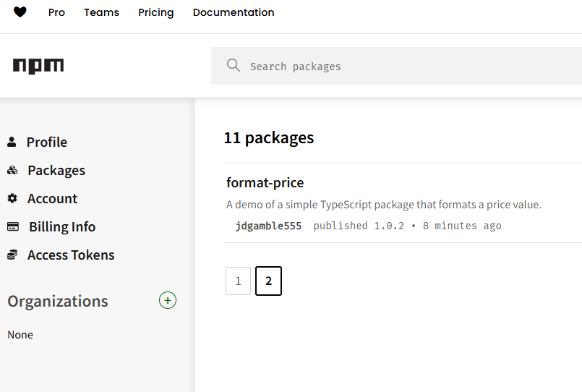Click the Account gear icon
The image size is (582, 392).
pos(12,198)
